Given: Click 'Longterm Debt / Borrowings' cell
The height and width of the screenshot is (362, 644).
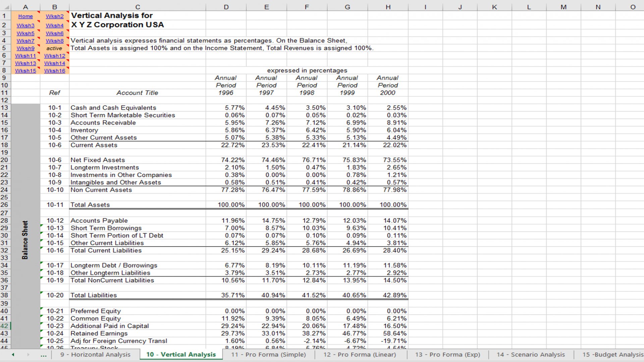Looking at the screenshot, I should (138, 265).
